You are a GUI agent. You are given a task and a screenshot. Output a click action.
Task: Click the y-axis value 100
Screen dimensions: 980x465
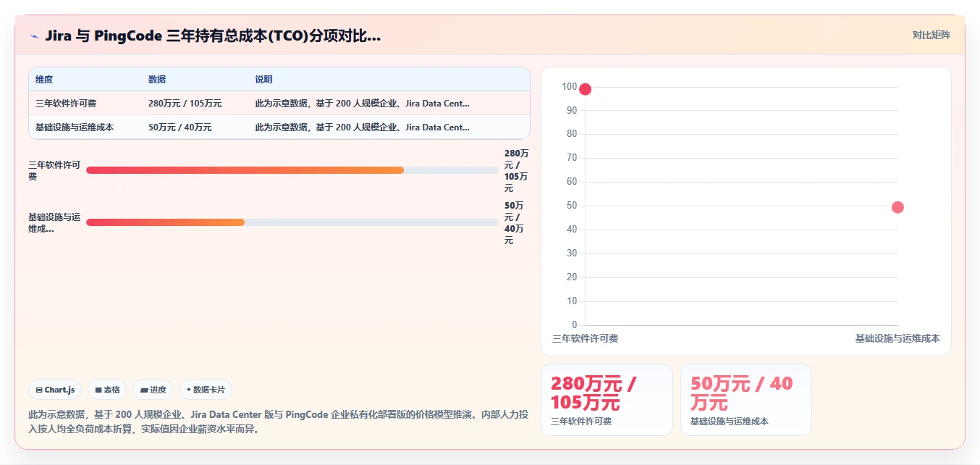pos(569,87)
